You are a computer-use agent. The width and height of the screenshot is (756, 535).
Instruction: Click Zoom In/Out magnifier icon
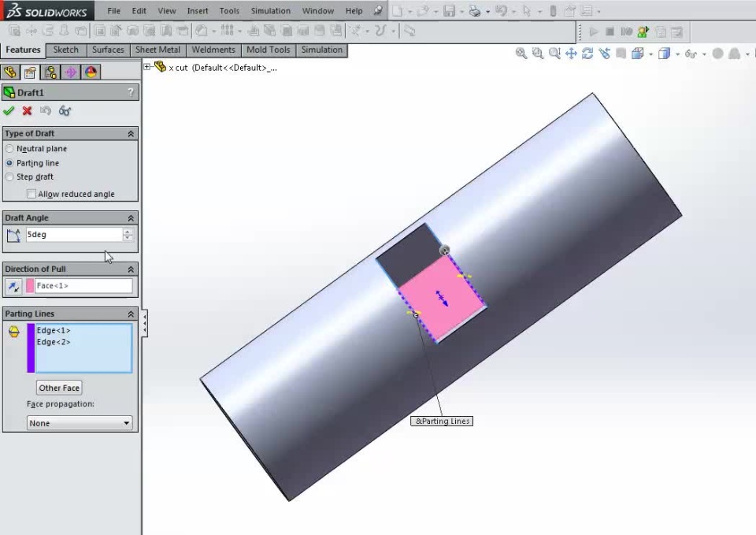pos(554,53)
